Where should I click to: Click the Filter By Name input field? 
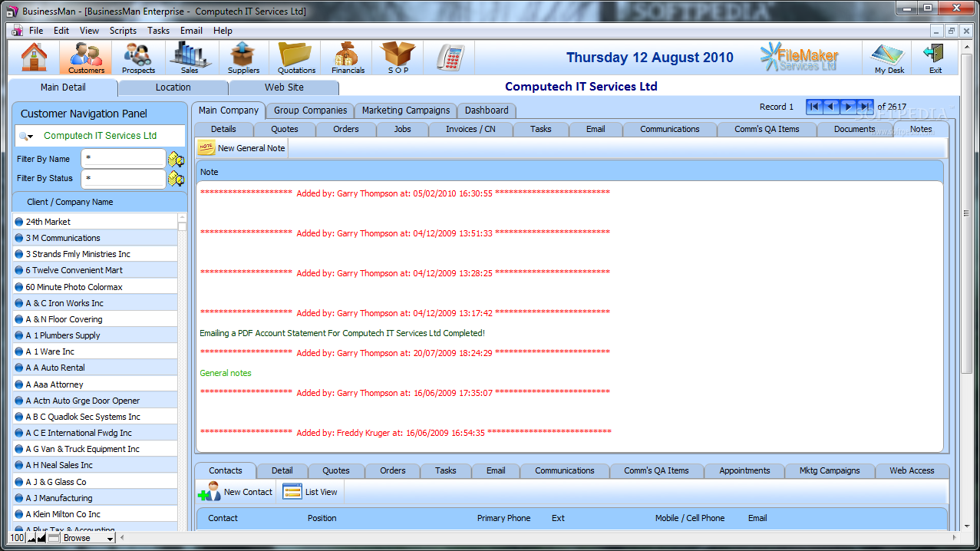(x=123, y=159)
